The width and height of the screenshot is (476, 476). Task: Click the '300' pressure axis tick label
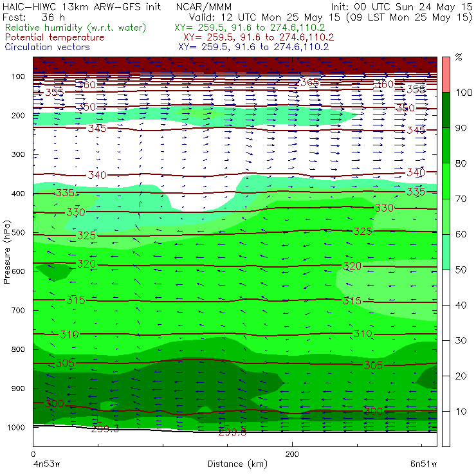coord(18,154)
